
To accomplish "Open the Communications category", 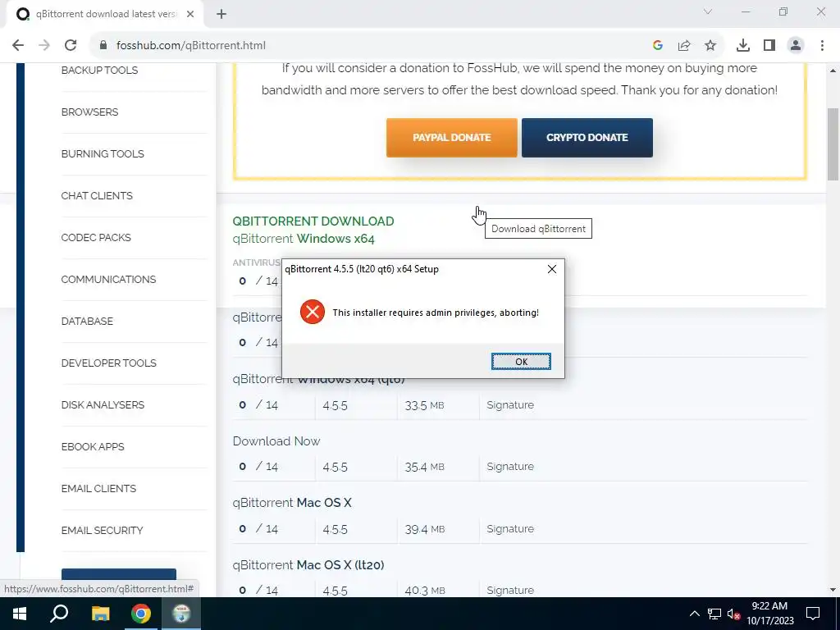I will point(108,279).
